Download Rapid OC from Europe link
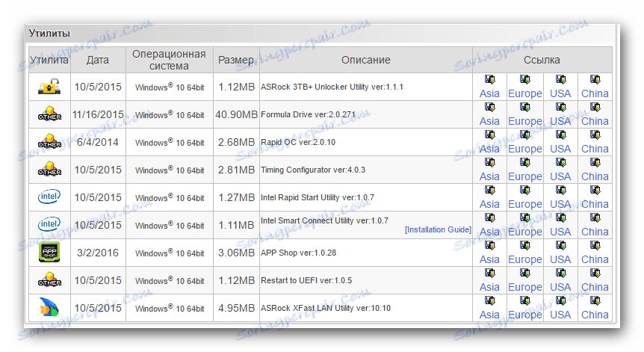Viewport: 644px width, 352px height. point(525,149)
